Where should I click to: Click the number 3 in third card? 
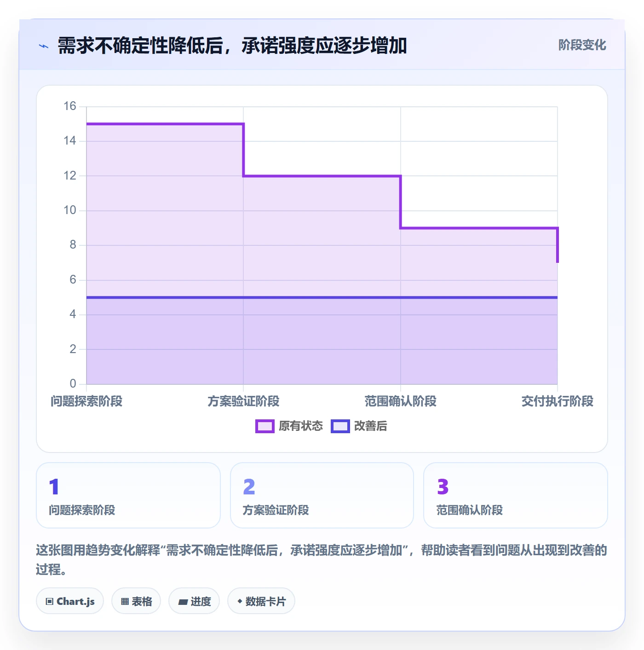click(x=443, y=487)
